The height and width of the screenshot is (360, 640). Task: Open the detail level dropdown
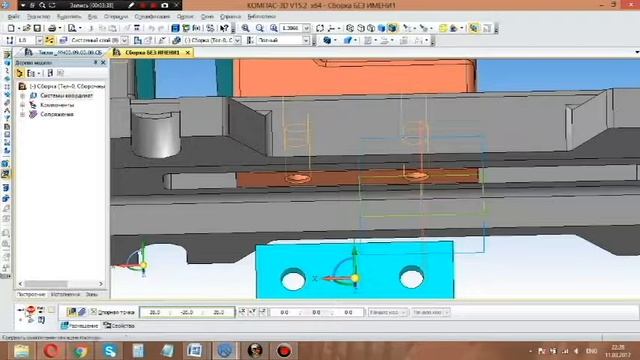306,40
